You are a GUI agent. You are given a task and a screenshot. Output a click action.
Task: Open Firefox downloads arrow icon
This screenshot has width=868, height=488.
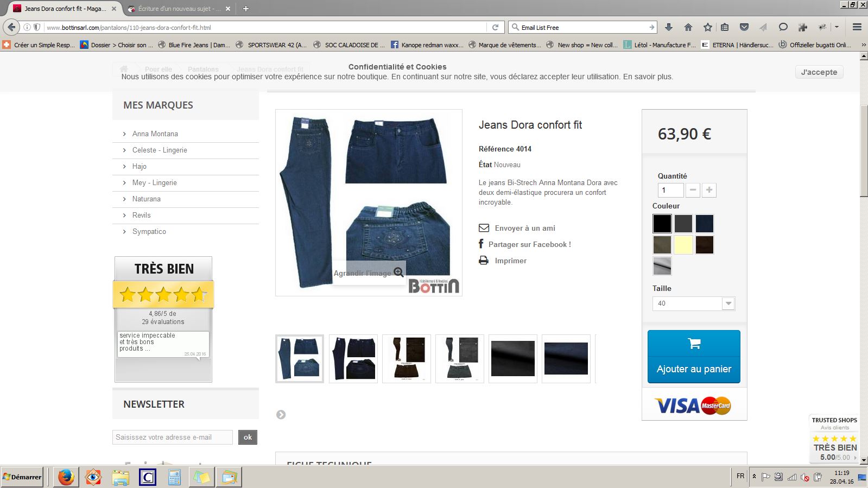669,27
